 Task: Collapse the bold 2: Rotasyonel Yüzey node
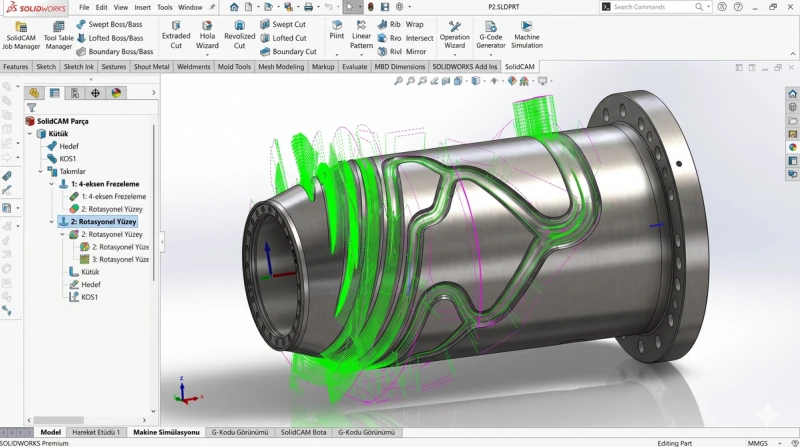click(52, 221)
